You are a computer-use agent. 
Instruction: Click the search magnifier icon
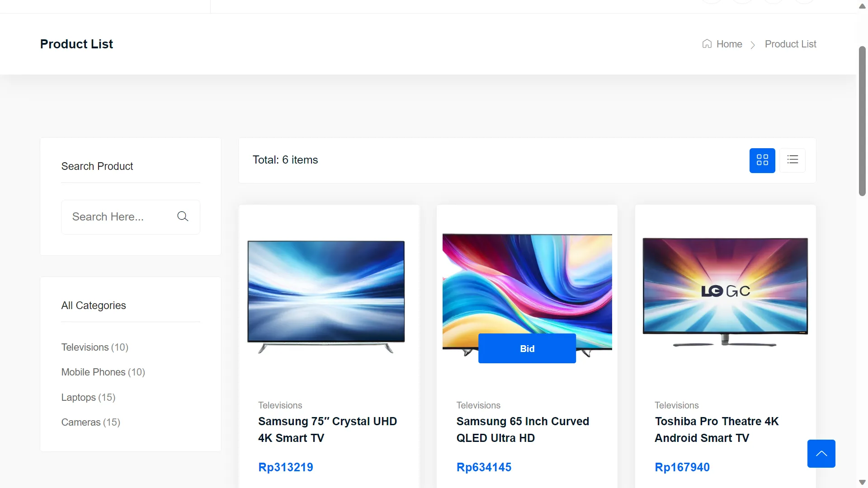(183, 216)
